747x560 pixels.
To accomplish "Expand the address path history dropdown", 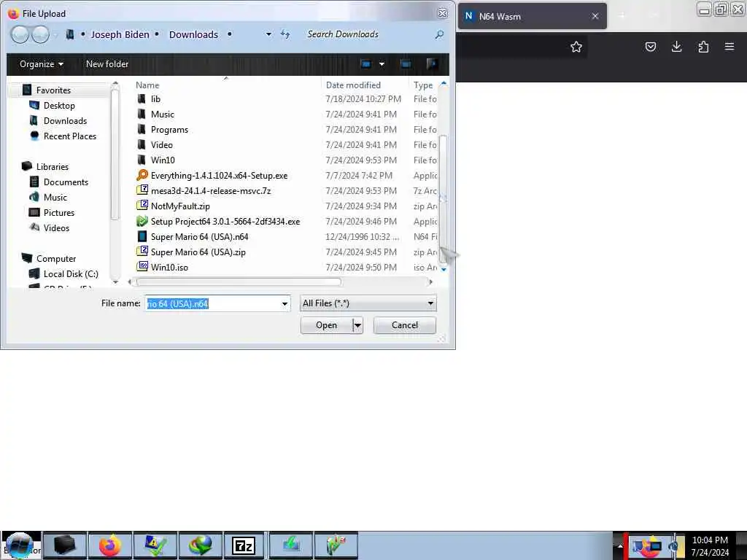I will pyautogui.click(x=268, y=34).
